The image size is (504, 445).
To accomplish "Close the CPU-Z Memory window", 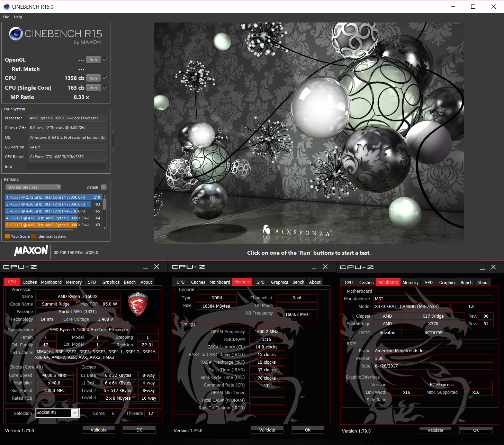I will click(325, 267).
